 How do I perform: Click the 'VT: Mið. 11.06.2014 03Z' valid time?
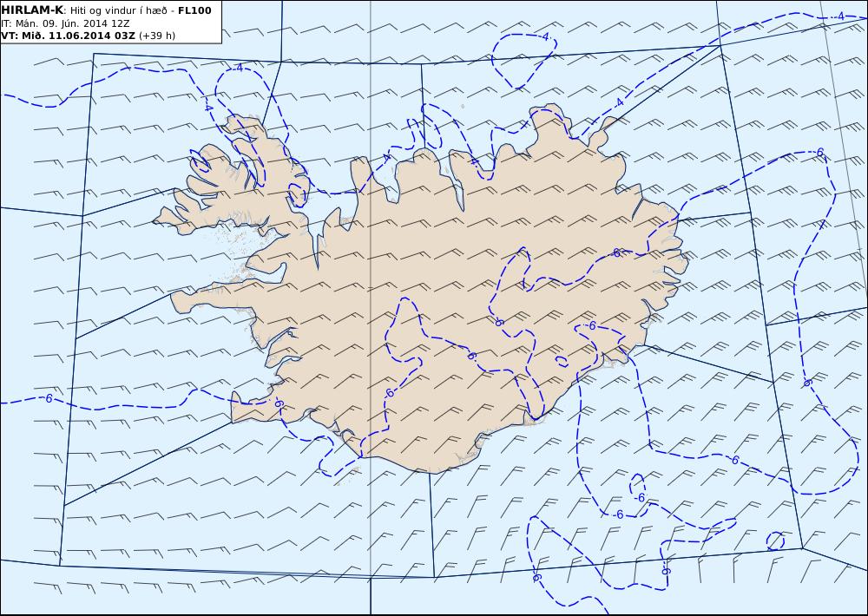(x=68, y=36)
